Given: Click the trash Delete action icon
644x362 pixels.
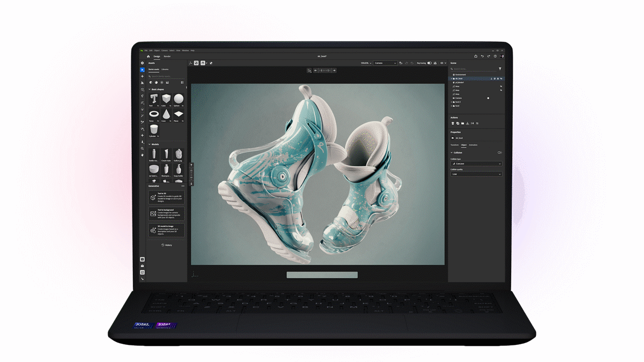Looking at the screenshot, I should coord(453,123).
